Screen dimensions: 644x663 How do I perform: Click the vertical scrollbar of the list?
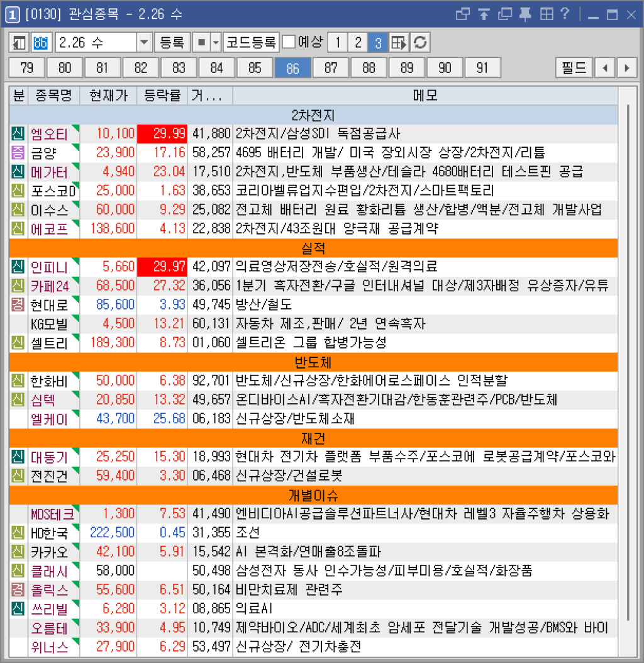click(628, 363)
